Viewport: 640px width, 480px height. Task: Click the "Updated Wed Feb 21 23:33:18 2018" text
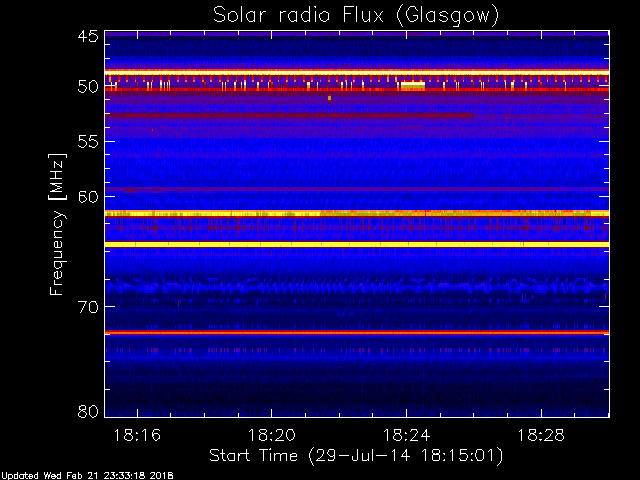click(87, 476)
